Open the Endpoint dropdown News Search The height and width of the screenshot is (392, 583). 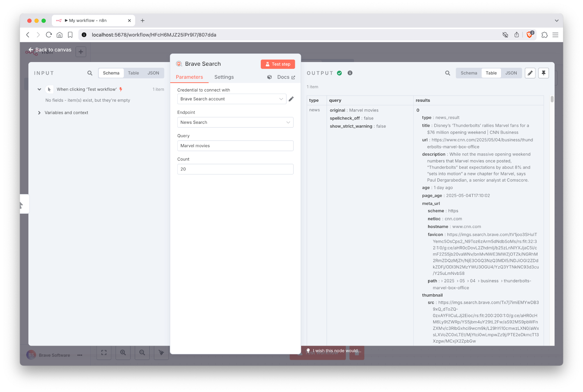click(235, 122)
